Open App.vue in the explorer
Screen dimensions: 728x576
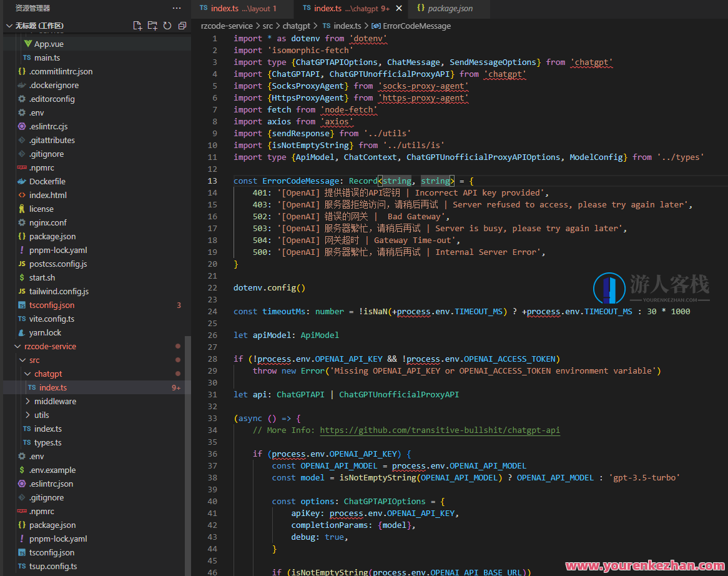49,44
